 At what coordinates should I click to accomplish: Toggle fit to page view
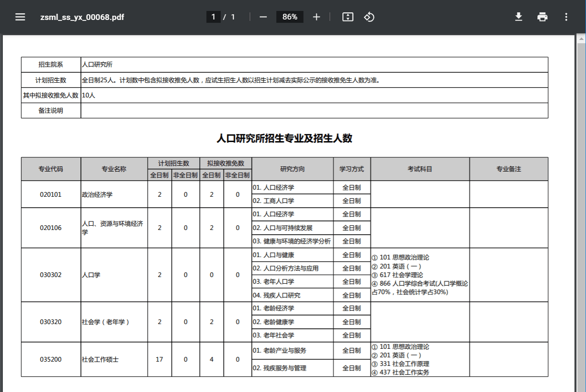tap(348, 17)
